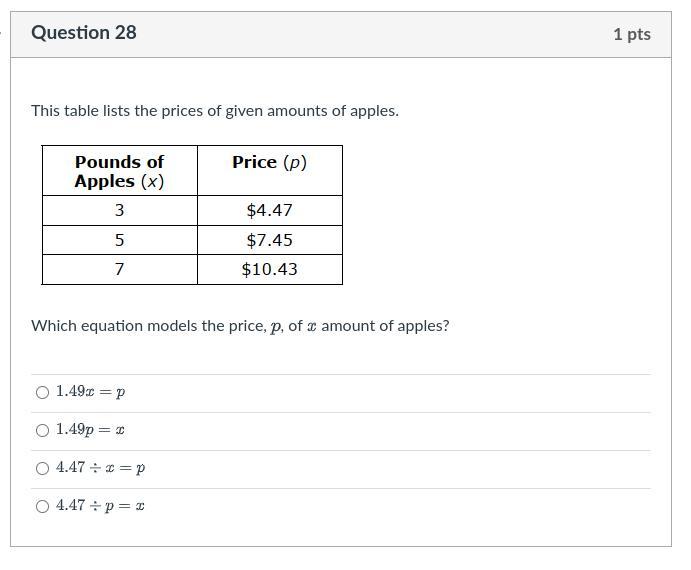Click the answer label 4.47 ÷ x = p
Viewport: 691px width, 570px height.
101,469
